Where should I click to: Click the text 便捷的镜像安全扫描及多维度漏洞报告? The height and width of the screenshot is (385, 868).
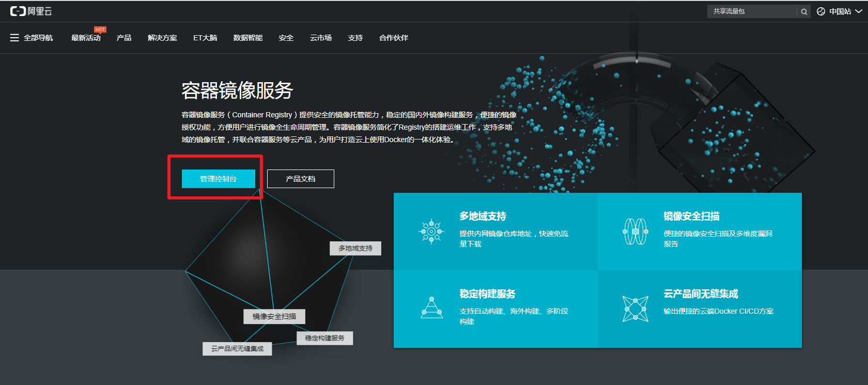[x=718, y=239]
